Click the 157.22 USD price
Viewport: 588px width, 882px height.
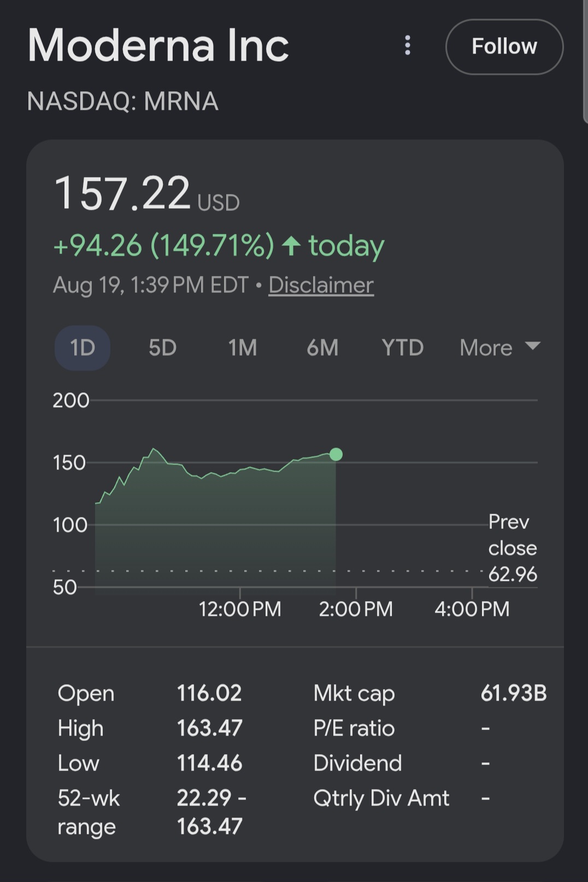[146, 193]
